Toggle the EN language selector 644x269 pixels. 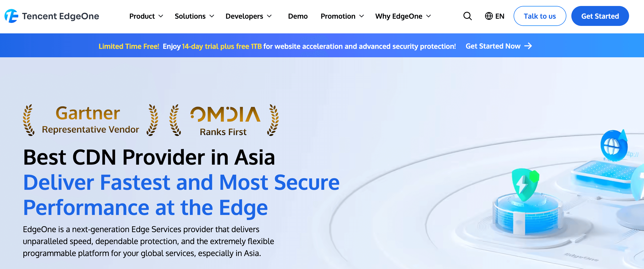(496, 16)
